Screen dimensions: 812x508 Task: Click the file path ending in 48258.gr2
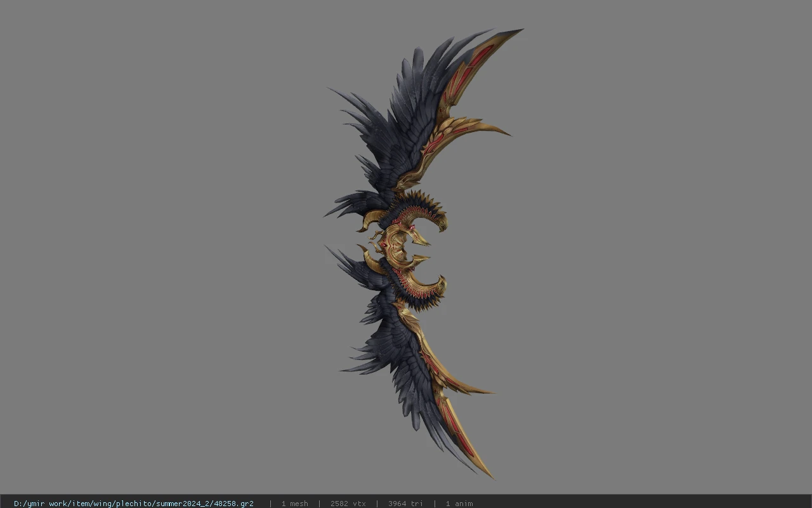pos(134,504)
